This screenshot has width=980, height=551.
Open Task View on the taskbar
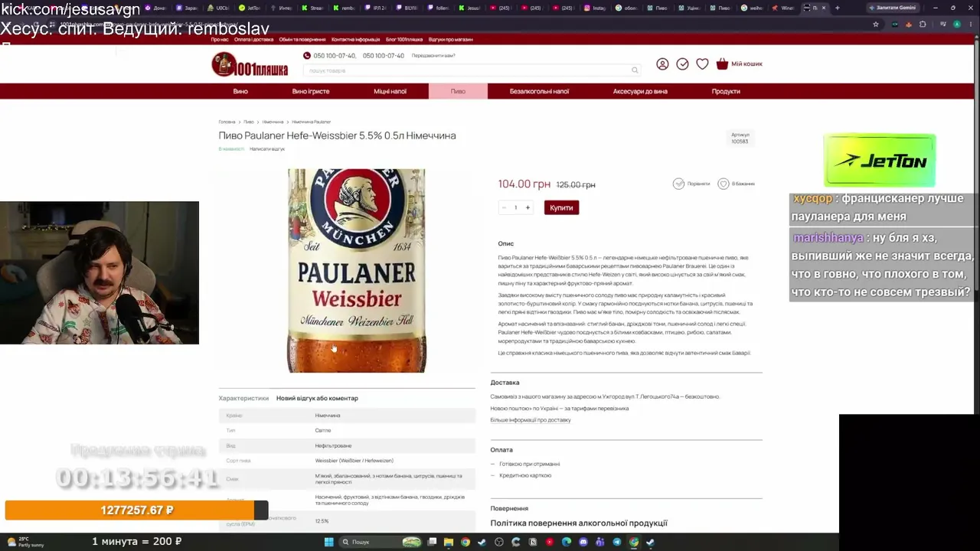click(x=432, y=542)
